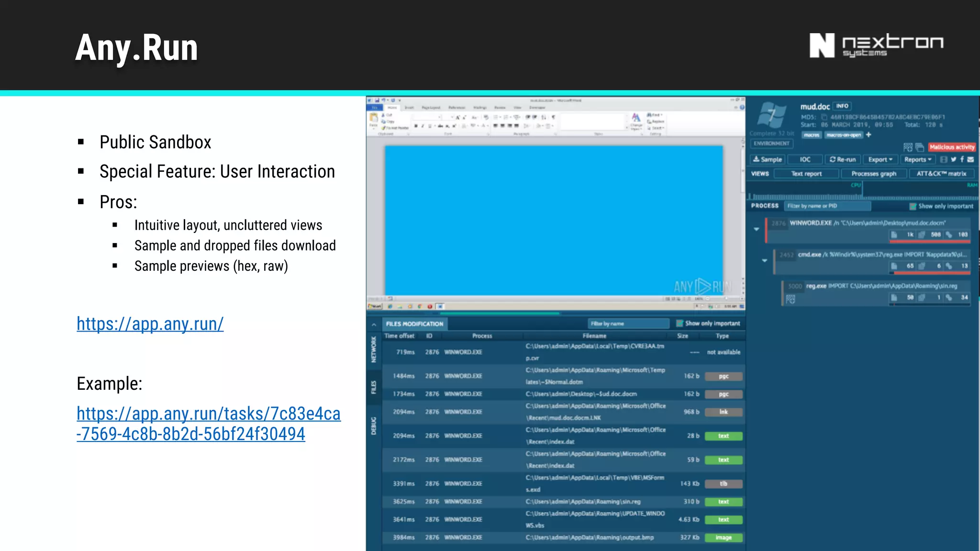Click the files icon on reg.exe row
The image size is (980, 551).
click(893, 298)
